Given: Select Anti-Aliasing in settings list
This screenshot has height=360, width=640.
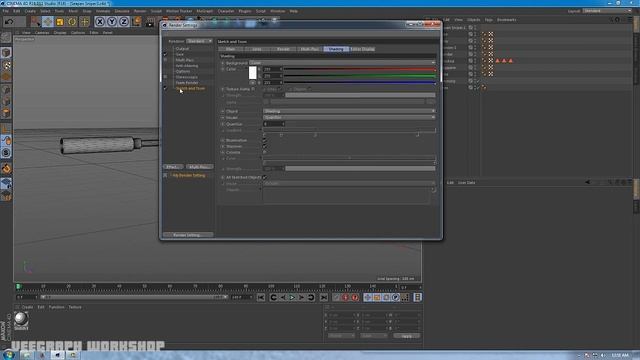Looking at the screenshot, I should [x=187, y=66].
